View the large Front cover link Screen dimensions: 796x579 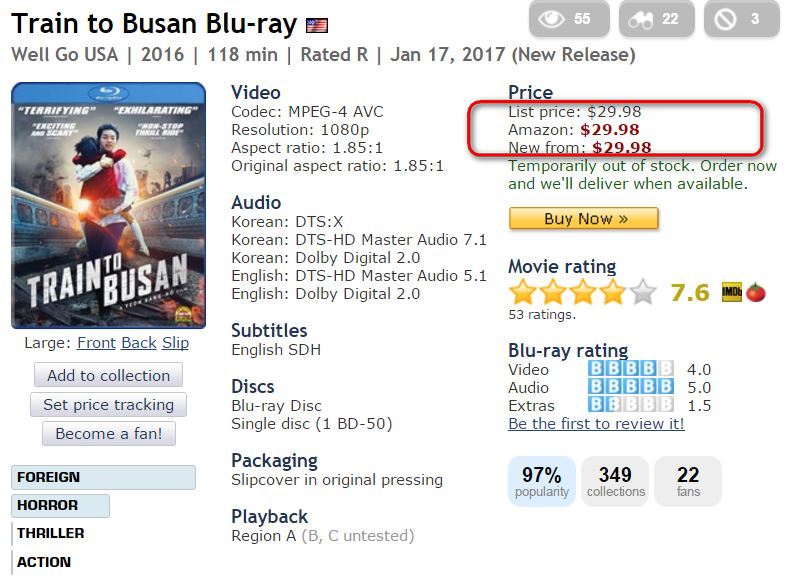point(97,343)
